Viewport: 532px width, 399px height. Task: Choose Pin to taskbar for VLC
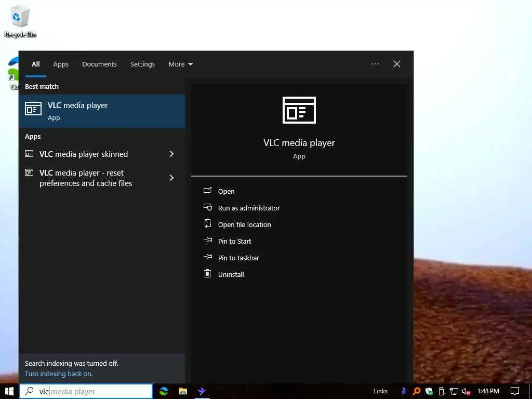238,258
